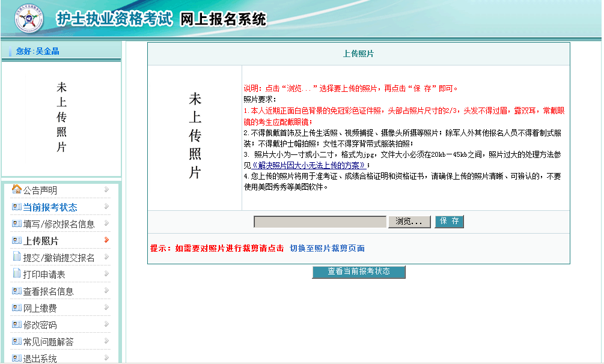Click the red arrow beside 上传照片

(x=106, y=240)
